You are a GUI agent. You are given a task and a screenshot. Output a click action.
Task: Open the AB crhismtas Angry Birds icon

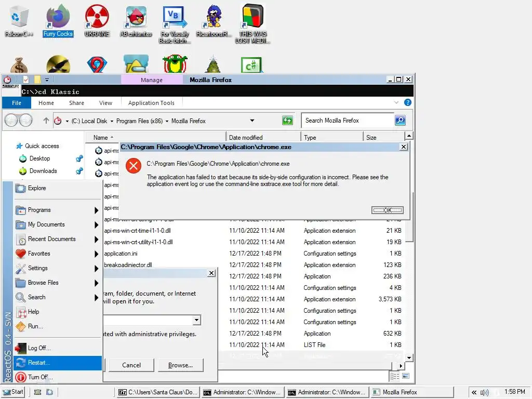(x=136, y=20)
